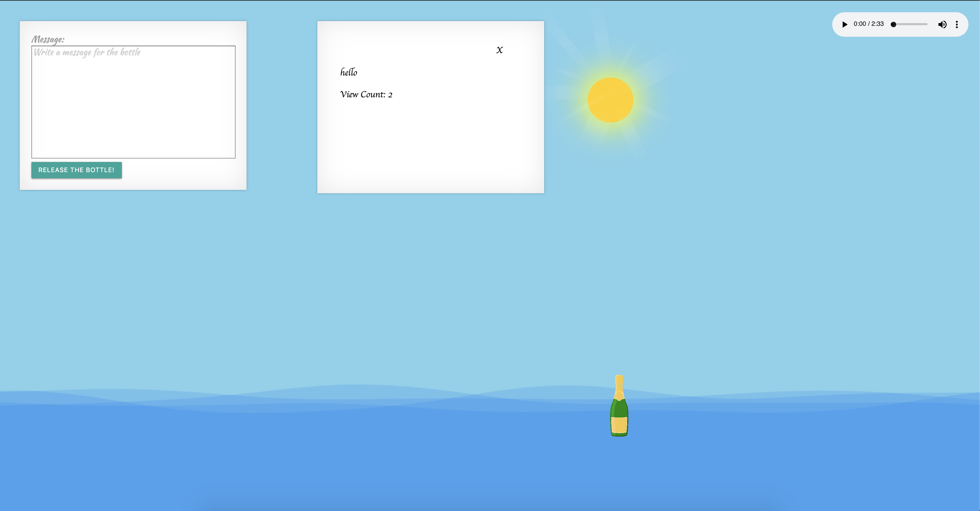
Task: Click the audio progress slider
Action: point(910,24)
